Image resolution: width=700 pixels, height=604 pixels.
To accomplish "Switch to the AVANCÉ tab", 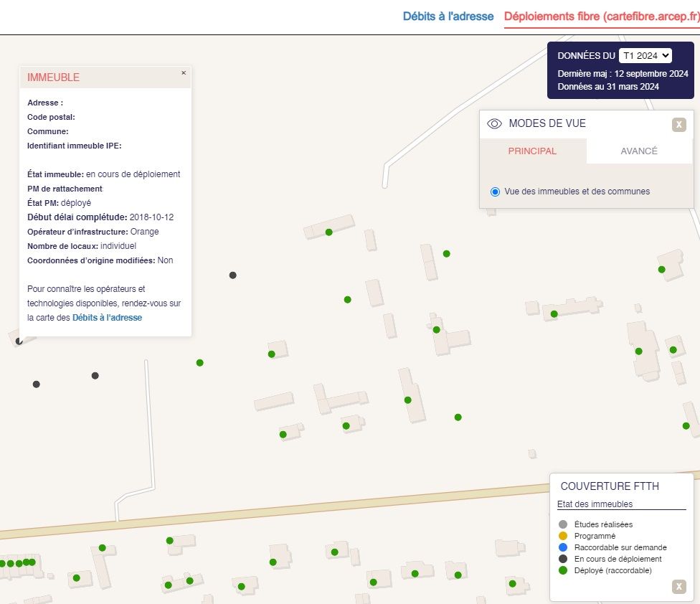I will (x=638, y=151).
